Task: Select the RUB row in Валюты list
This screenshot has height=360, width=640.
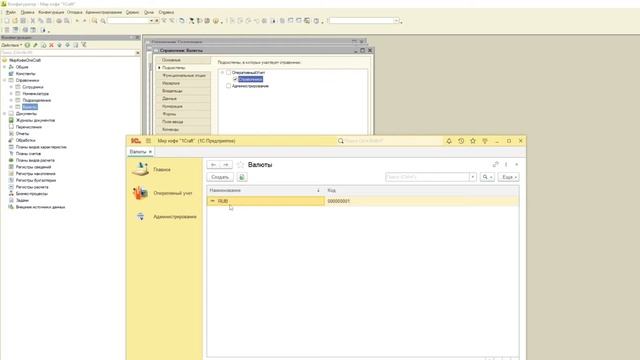Action: click(x=362, y=201)
